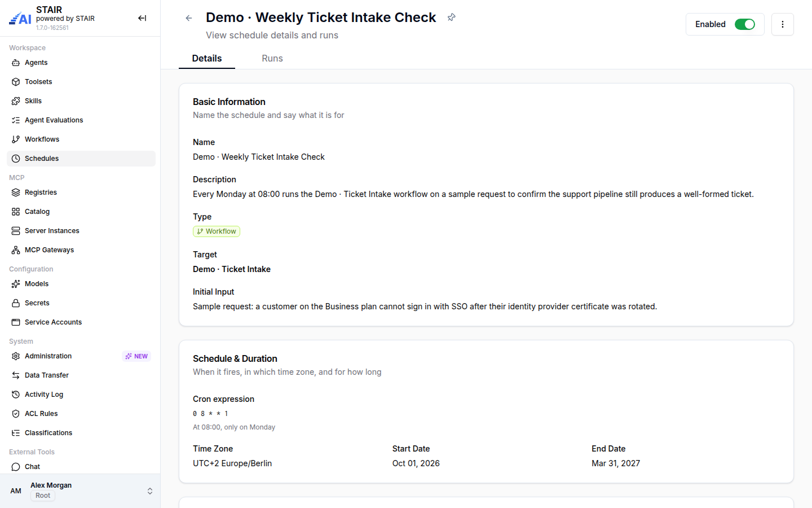The image size is (812, 508).
Task: Click the Start Date value 'Oct 01, 2026'
Action: (x=416, y=463)
